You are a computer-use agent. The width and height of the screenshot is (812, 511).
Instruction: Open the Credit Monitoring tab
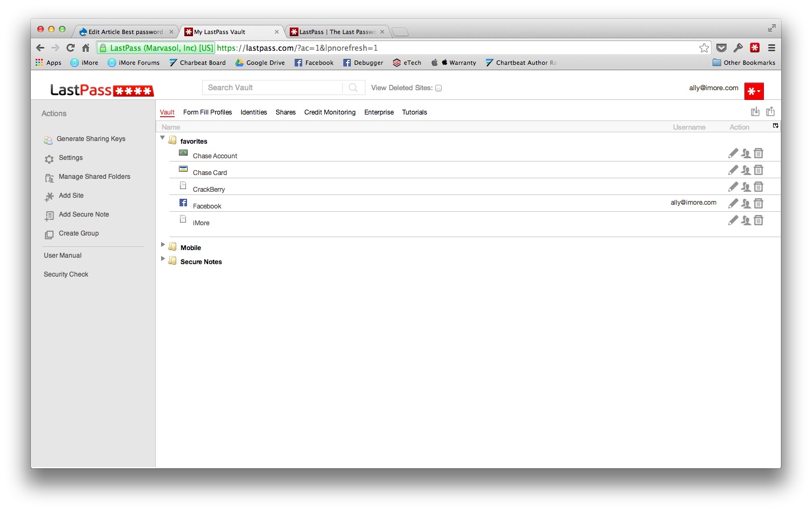(x=330, y=112)
